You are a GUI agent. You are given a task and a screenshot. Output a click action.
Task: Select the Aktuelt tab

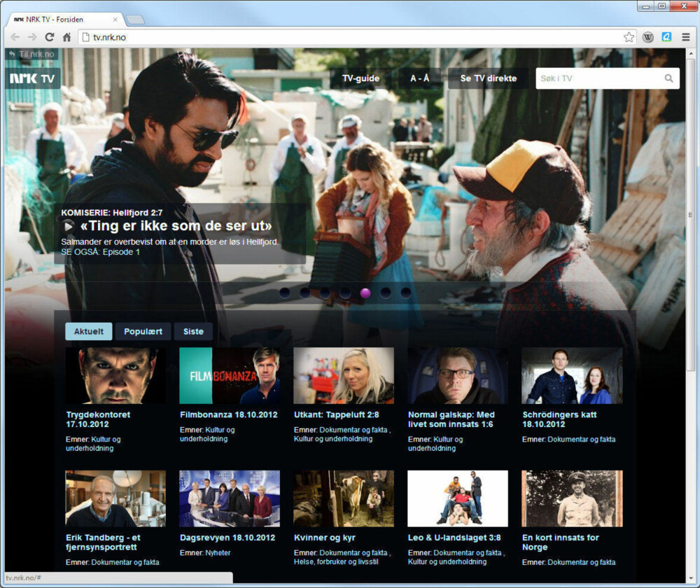[x=88, y=331]
